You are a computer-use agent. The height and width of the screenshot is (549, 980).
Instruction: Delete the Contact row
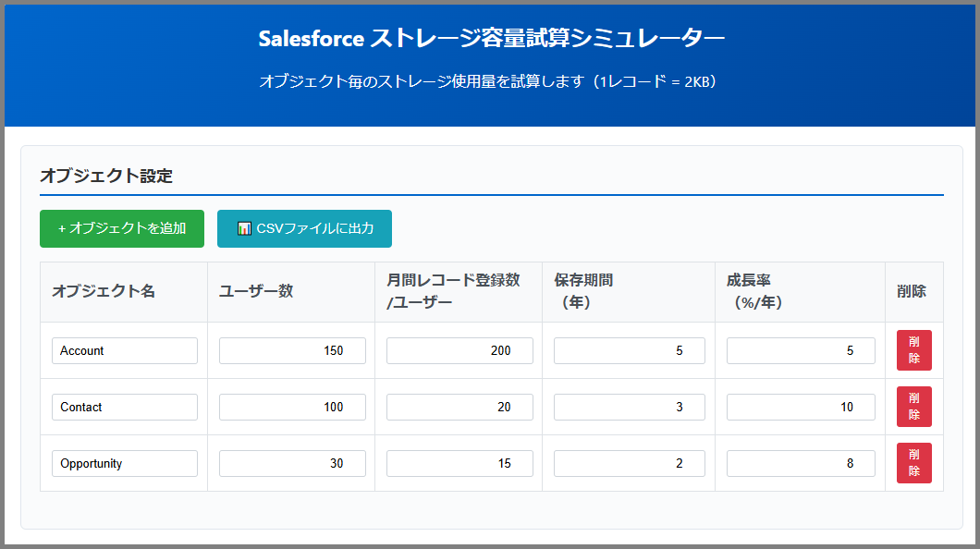913,407
